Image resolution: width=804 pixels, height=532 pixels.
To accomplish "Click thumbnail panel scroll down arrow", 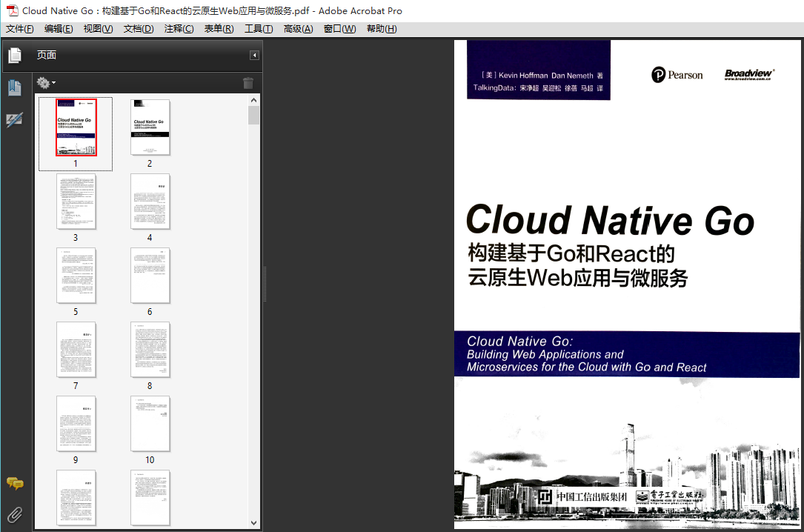I will pos(254,523).
